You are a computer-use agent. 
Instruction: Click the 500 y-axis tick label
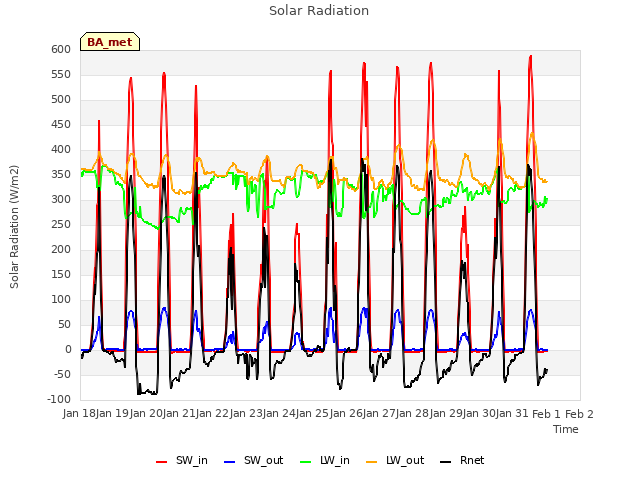[61, 100]
